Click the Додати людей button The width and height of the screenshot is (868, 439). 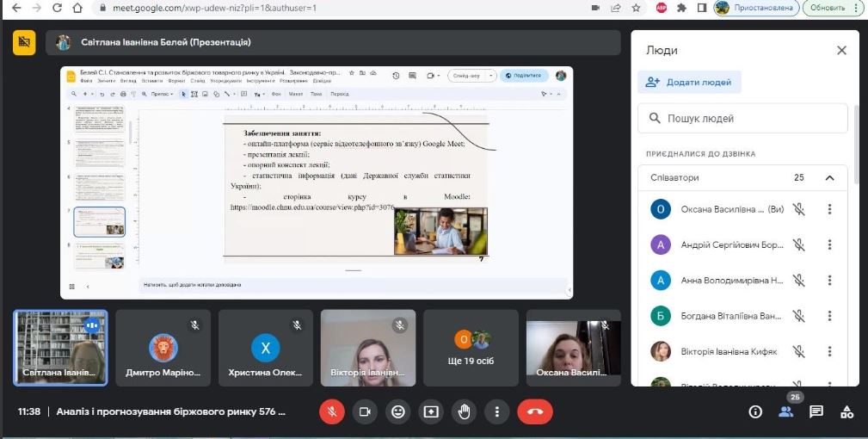[689, 82]
